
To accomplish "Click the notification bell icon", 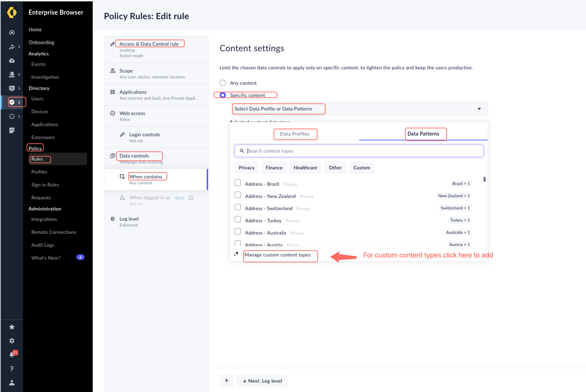I will [x=12, y=355].
